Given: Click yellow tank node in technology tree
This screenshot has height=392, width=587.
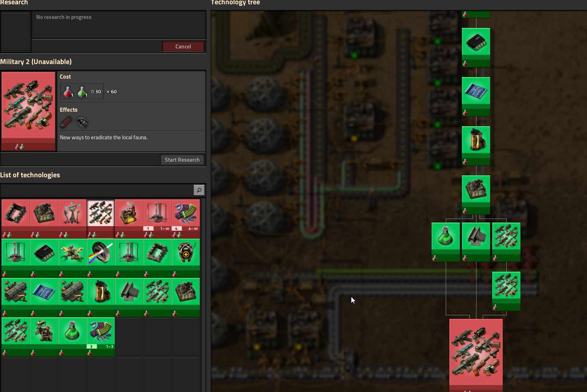Looking at the screenshot, I should click(476, 145).
